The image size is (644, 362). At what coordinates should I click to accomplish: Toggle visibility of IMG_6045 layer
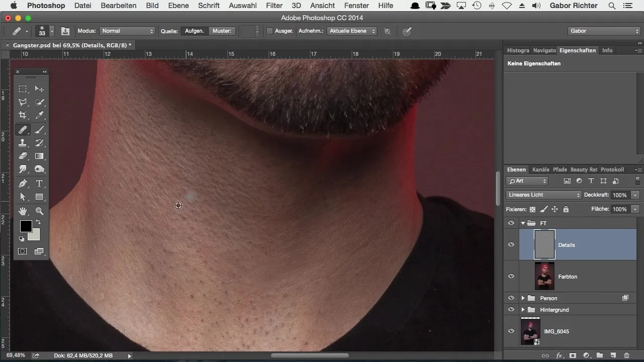[511, 331]
